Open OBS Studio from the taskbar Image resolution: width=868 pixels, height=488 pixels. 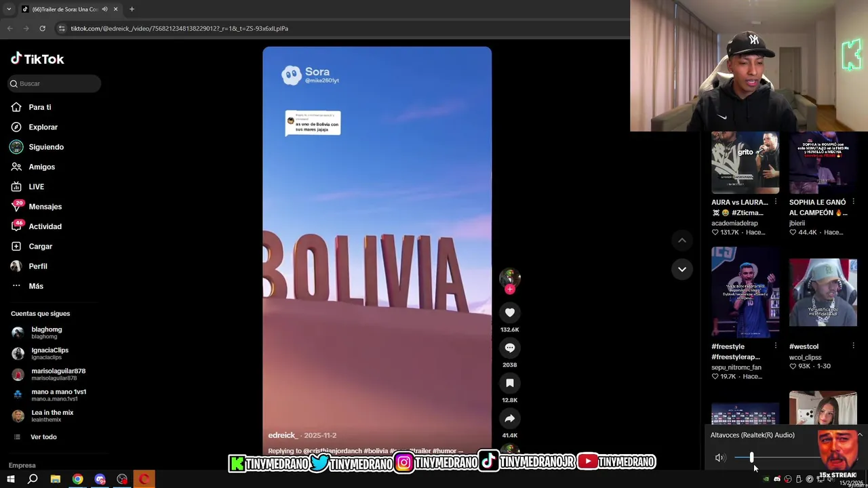(122, 479)
